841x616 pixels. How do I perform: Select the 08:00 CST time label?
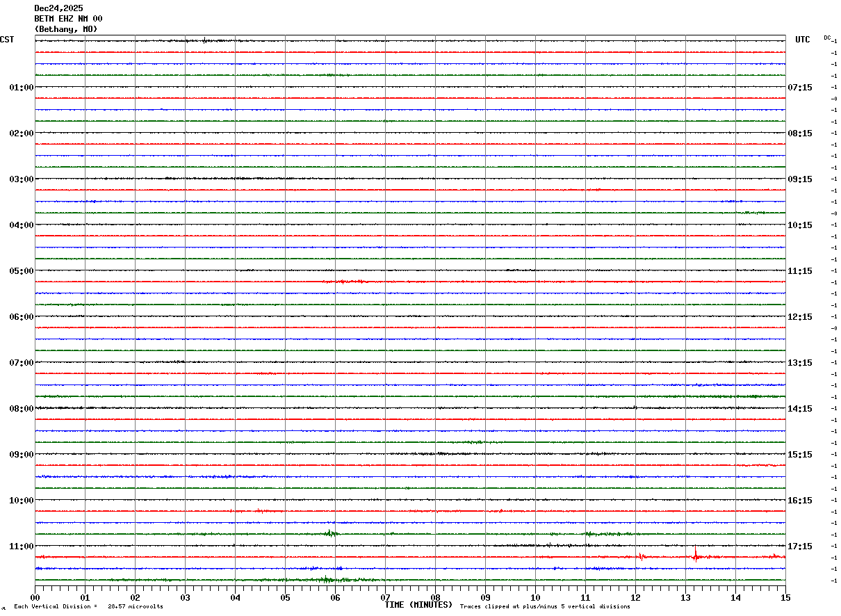21,408
